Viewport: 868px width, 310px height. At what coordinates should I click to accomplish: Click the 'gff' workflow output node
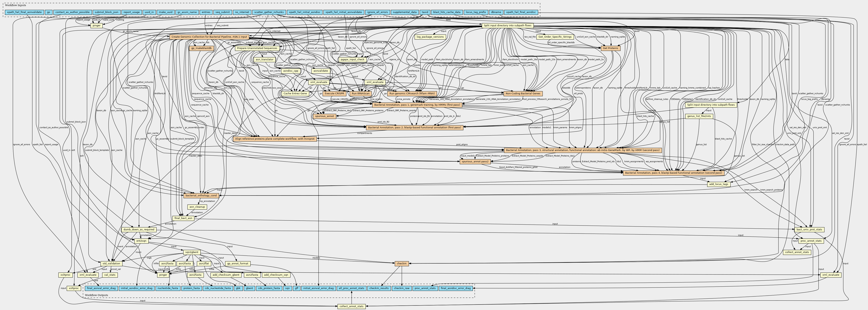coord(296,288)
